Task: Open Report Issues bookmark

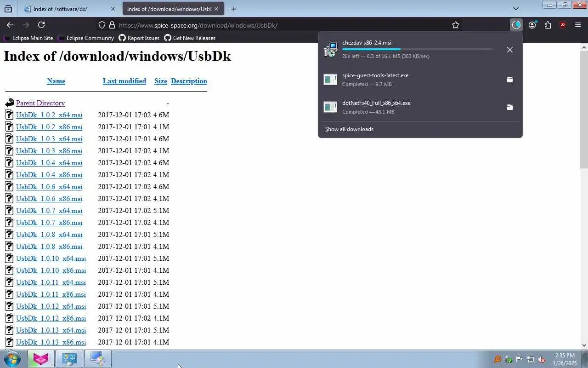Action: coord(139,38)
